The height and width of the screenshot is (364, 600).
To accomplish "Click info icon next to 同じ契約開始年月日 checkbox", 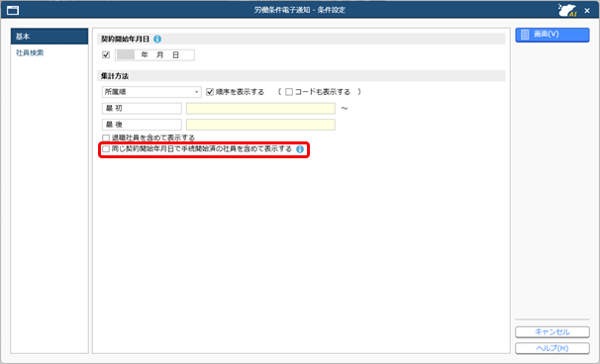I will (x=300, y=149).
